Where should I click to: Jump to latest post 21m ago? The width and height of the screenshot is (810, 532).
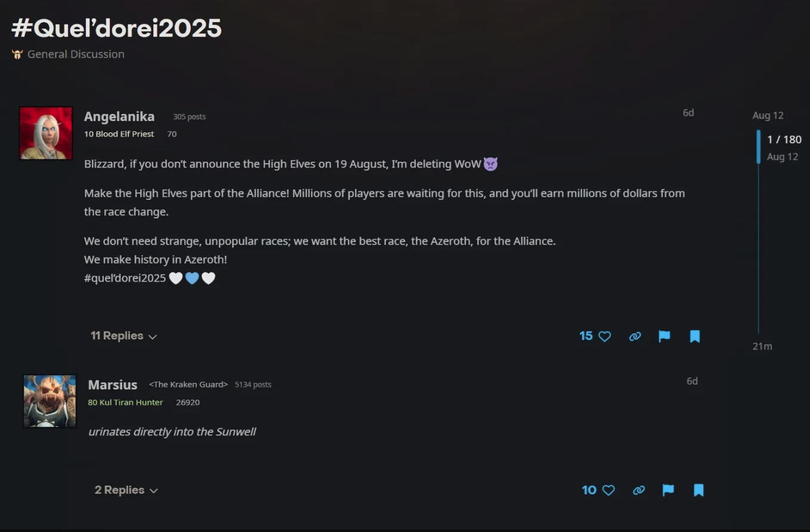762,347
